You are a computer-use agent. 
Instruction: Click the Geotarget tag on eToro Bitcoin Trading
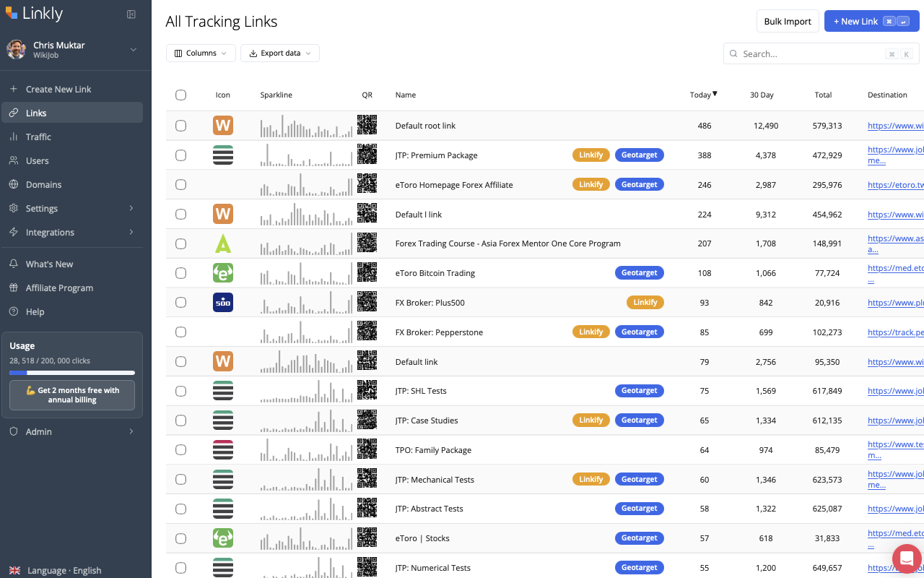[640, 273]
